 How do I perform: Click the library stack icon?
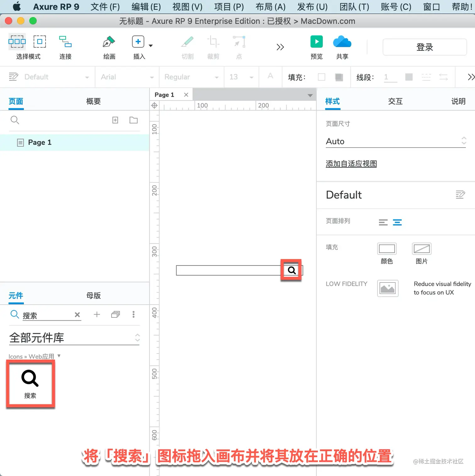coord(116,314)
